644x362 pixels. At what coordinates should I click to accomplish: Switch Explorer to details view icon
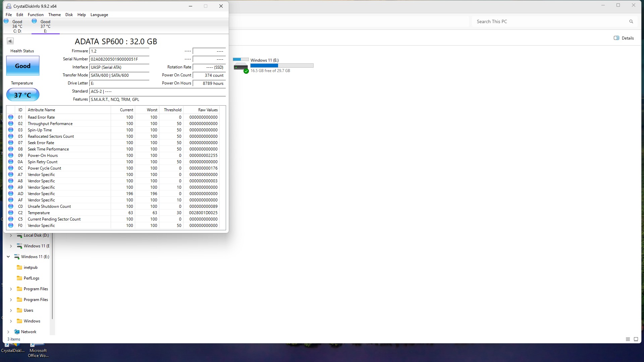click(x=628, y=339)
